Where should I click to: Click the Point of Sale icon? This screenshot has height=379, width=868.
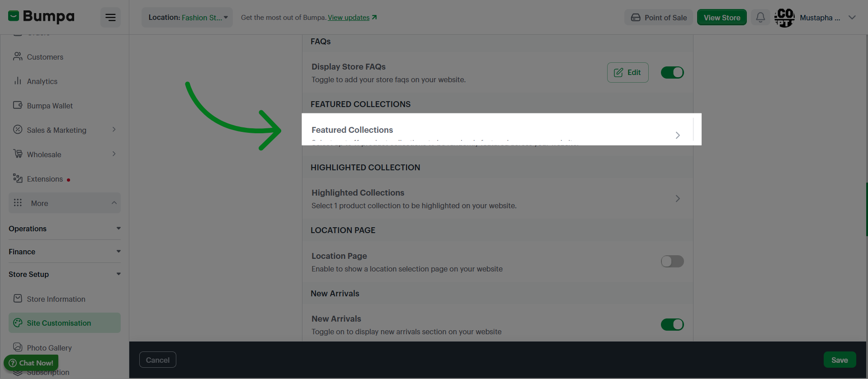pyautogui.click(x=636, y=18)
